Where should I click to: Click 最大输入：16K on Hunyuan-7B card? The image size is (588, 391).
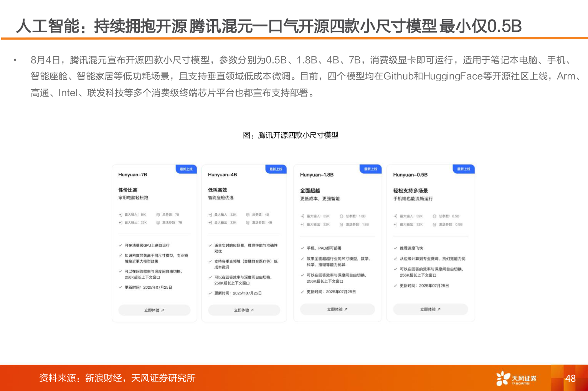tap(135, 215)
